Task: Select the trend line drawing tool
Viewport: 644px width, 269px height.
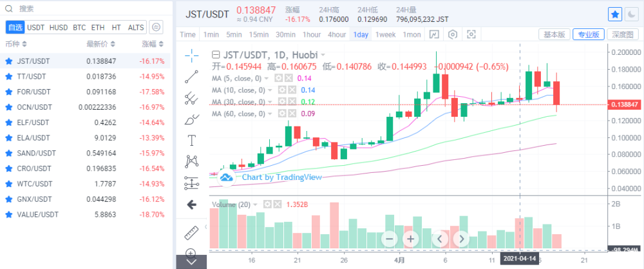Action: pos(191,77)
